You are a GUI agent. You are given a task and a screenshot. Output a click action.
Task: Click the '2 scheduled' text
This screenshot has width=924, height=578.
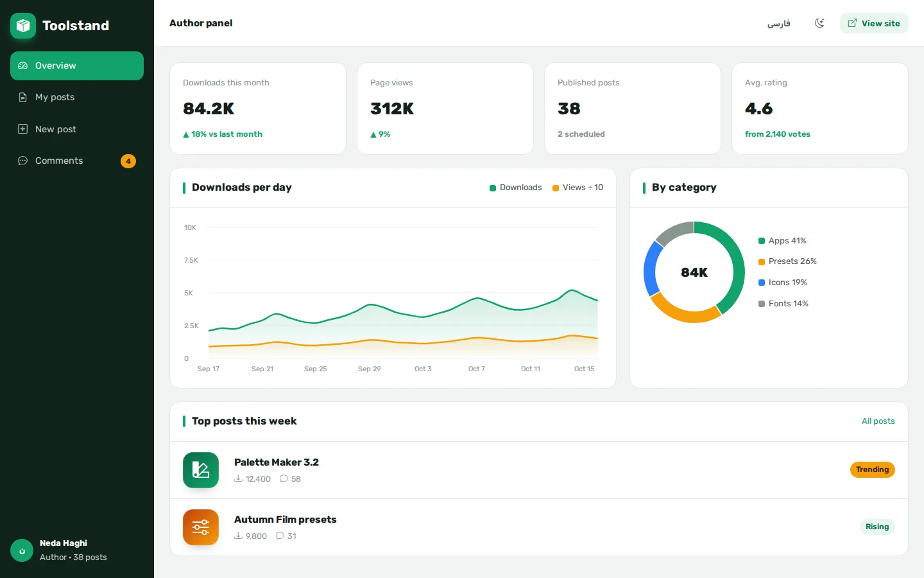pyautogui.click(x=581, y=134)
